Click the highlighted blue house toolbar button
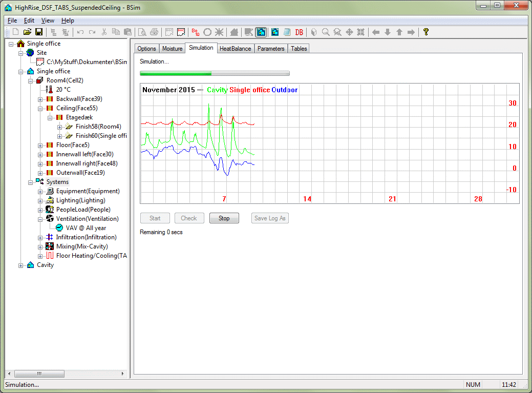 pos(261,32)
